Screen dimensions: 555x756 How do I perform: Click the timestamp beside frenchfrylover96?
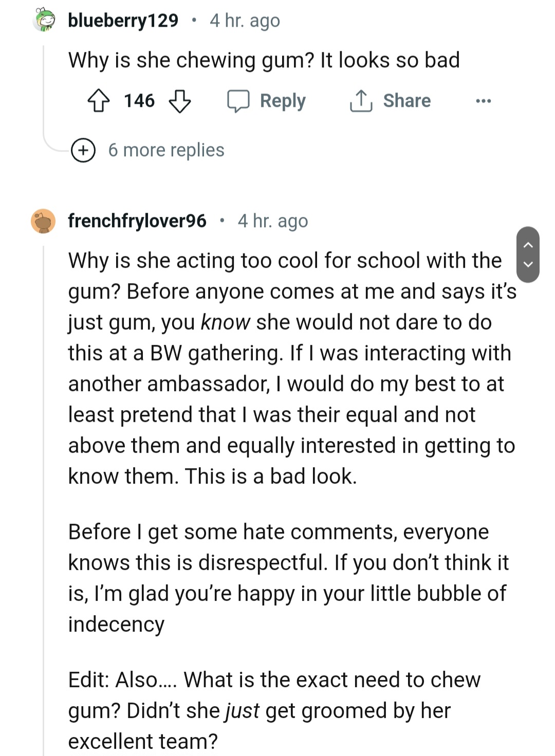click(x=273, y=221)
